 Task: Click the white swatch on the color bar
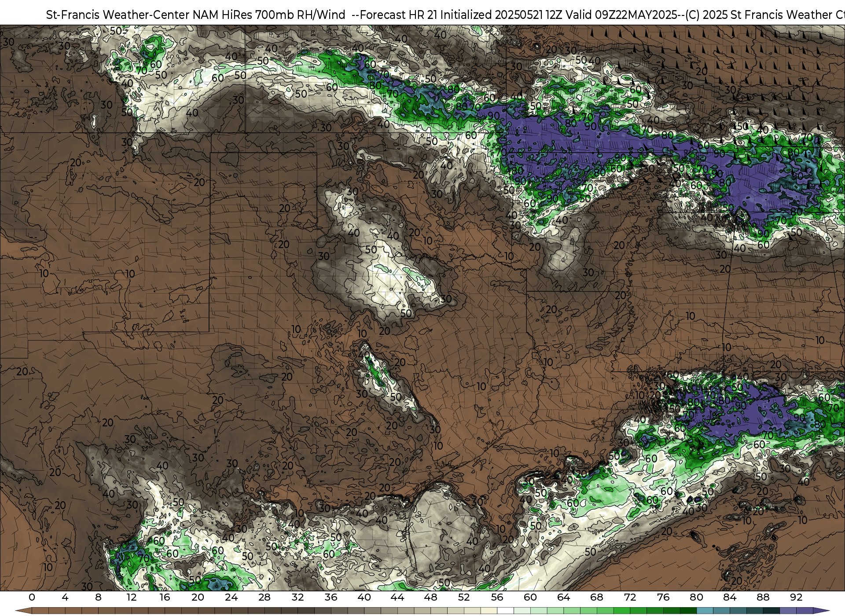[x=505, y=611]
